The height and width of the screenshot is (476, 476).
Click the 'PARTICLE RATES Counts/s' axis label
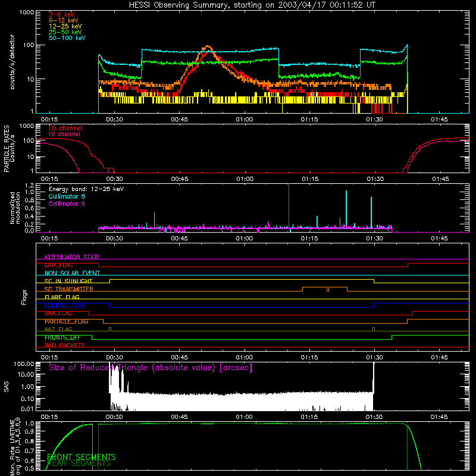point(9,148)
